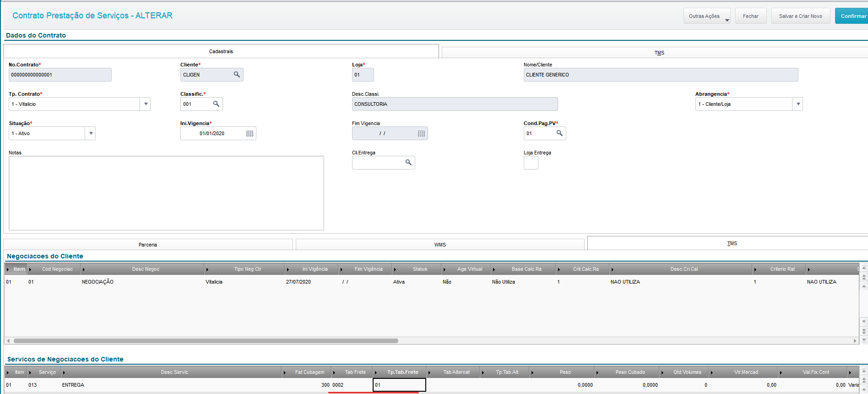
Task: Expand the Situação dropdown
Action: 91,133
